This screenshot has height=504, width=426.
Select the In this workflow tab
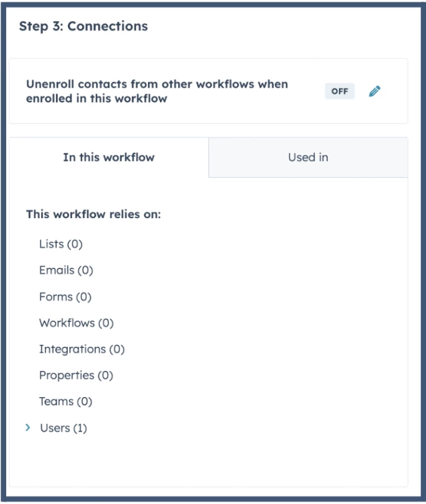[109, 157]
